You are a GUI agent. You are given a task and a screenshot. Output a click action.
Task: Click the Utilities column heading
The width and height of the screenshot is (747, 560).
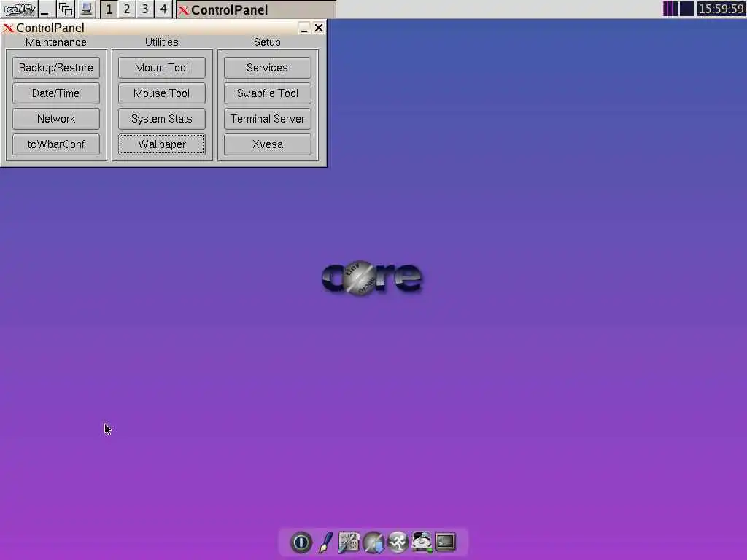(161, 42)
